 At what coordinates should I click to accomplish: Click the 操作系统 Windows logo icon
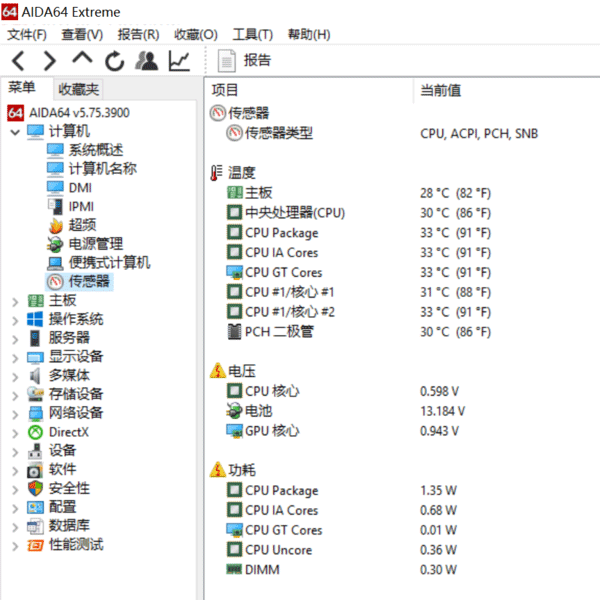35,319
